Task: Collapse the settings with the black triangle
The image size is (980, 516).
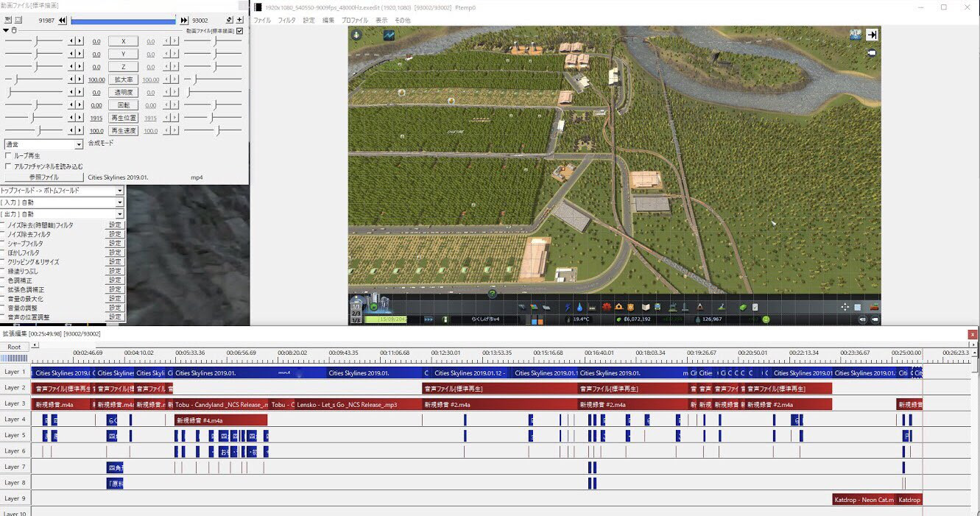Action: [x=6, y=31]
